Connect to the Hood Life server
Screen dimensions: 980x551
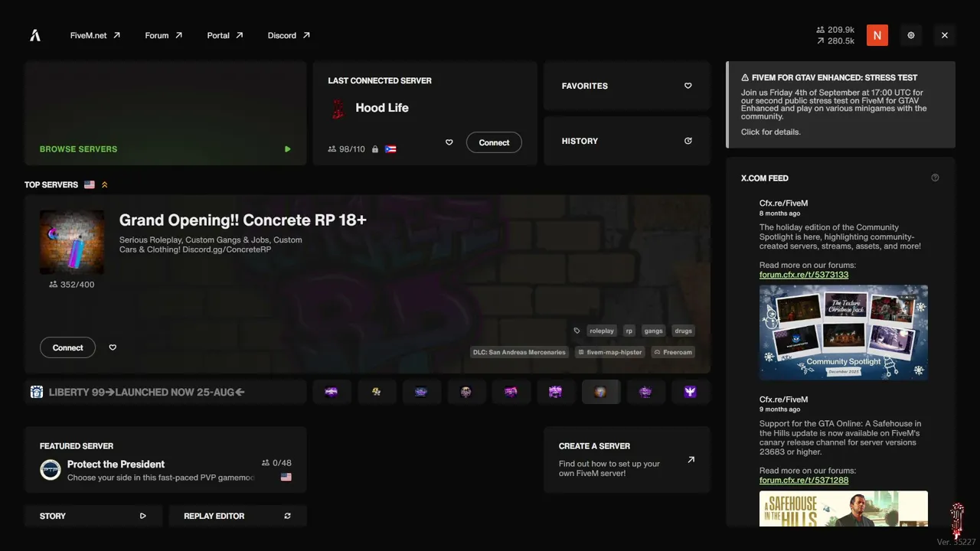(x=494, y=142)
